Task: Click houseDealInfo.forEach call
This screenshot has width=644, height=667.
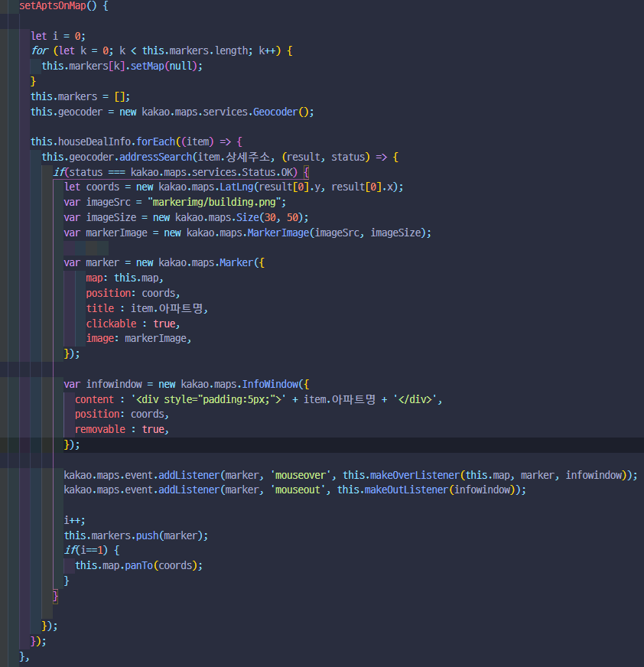Action: [116, 142]
